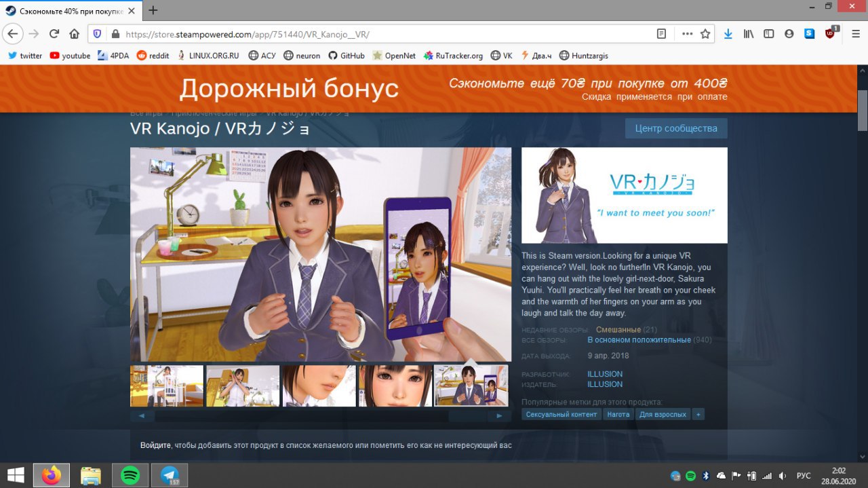Open the page actions three-dots menu
Screen dimensions: 868x488
(687, 34)
